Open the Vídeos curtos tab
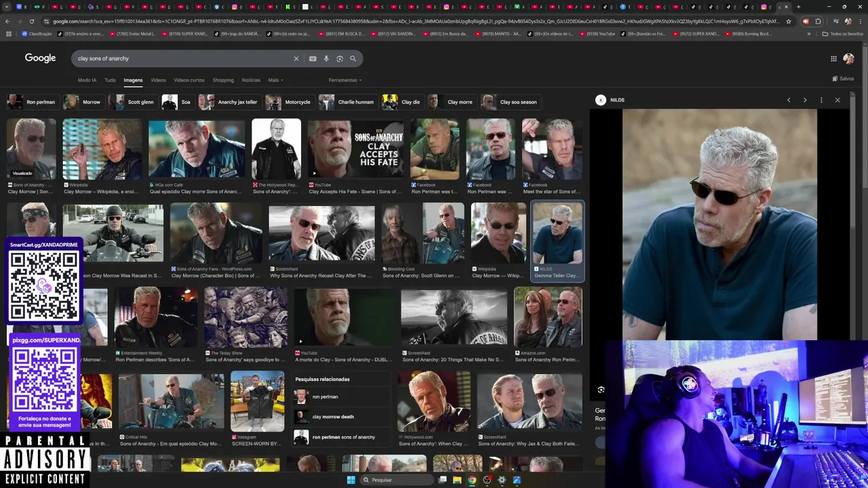This screenshot has width=868, height=488. pyautogui.click(x=189, y=80)
